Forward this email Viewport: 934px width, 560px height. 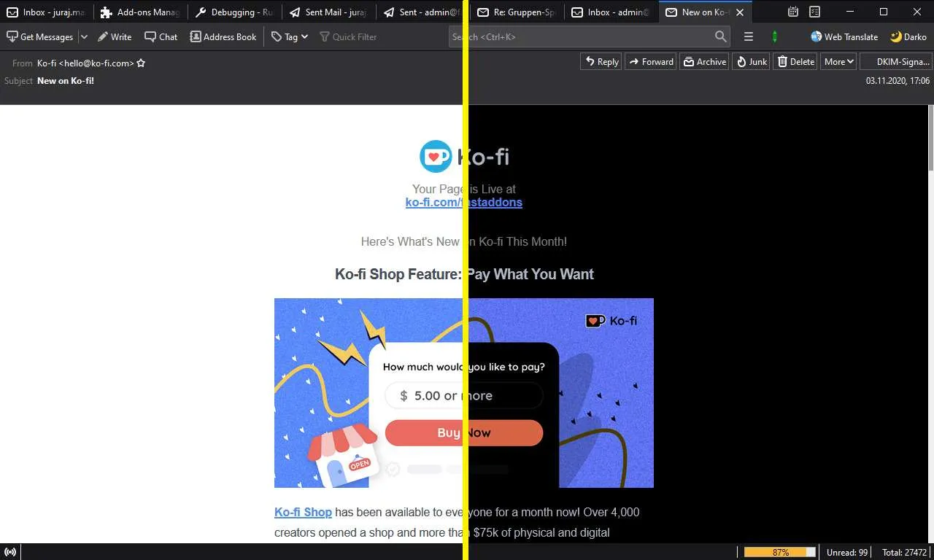(x=651, y=62)
